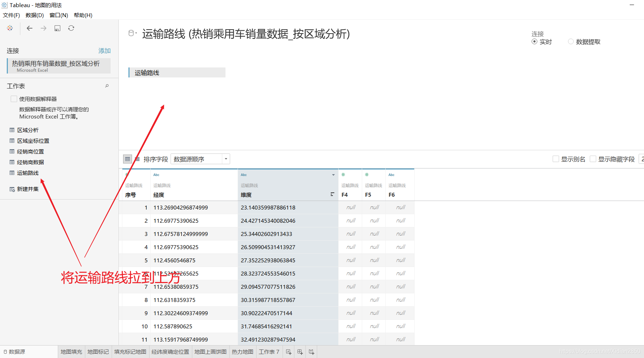Click the table icon next to 区域分析
This screenshot has height=358, width=644.
pyautogui.click(x=12, y=130)
